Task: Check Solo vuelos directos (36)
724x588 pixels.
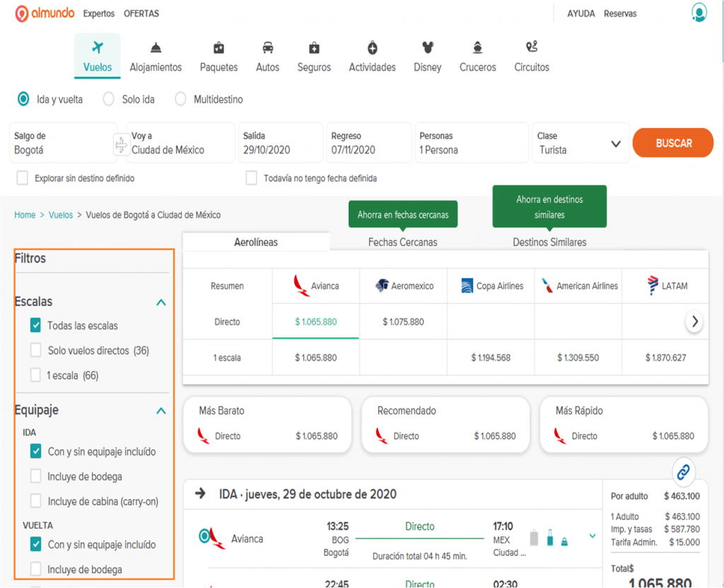Action: point(35,351)
